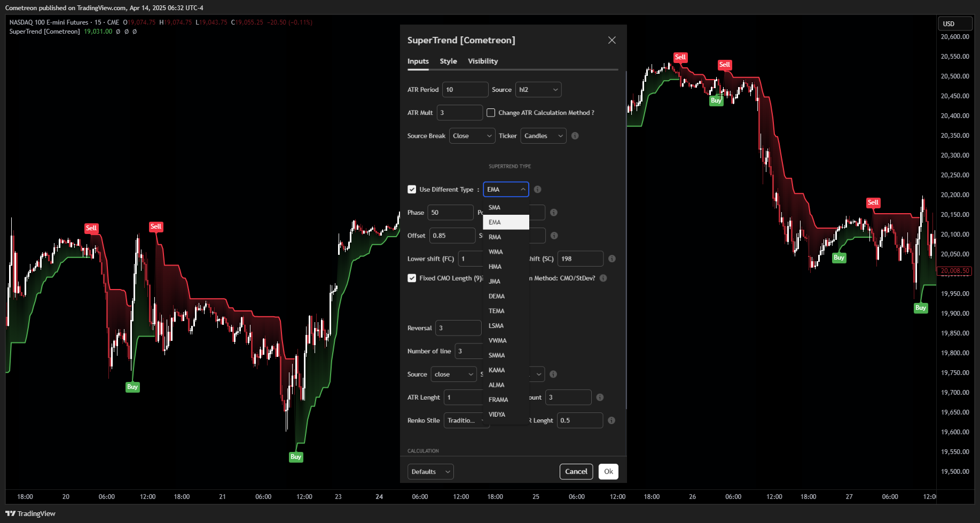Viewport: 980px width, 523px height.
Task: Switch to the Visibility tab
Action: coord(483,61)
